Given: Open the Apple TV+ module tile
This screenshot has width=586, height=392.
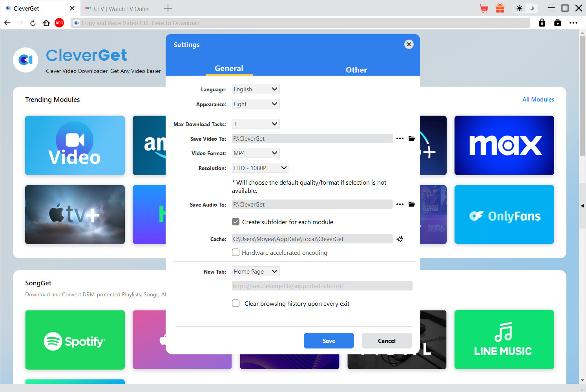Looking at the screenshot, I should click(x=75, y=214).
